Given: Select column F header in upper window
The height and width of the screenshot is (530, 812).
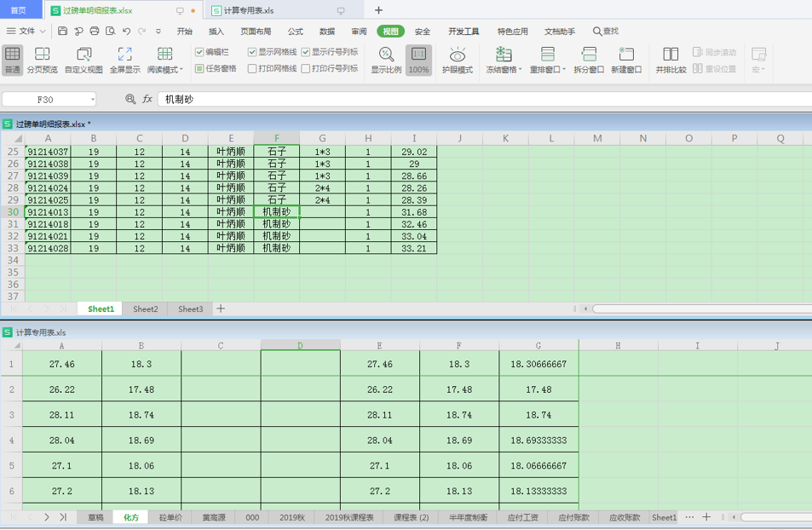Looking at the screenshot, I should 277,138.
